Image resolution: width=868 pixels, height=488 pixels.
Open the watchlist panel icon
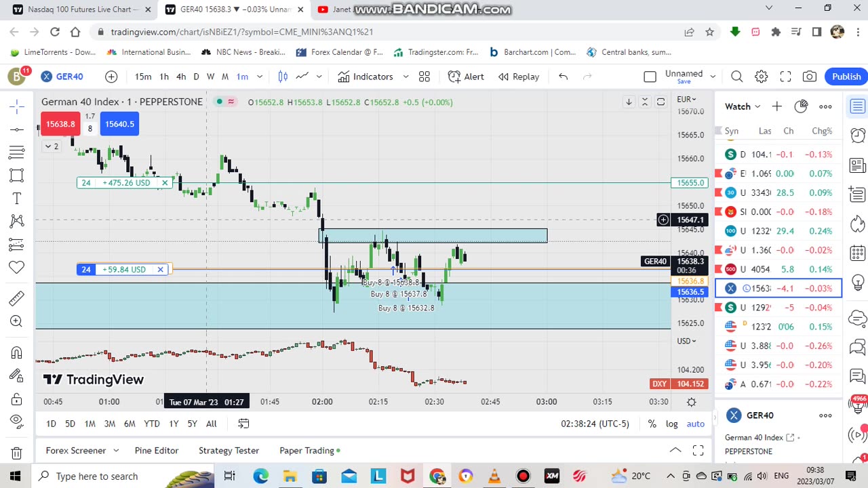pyautogui.click(x=858, y=106)
